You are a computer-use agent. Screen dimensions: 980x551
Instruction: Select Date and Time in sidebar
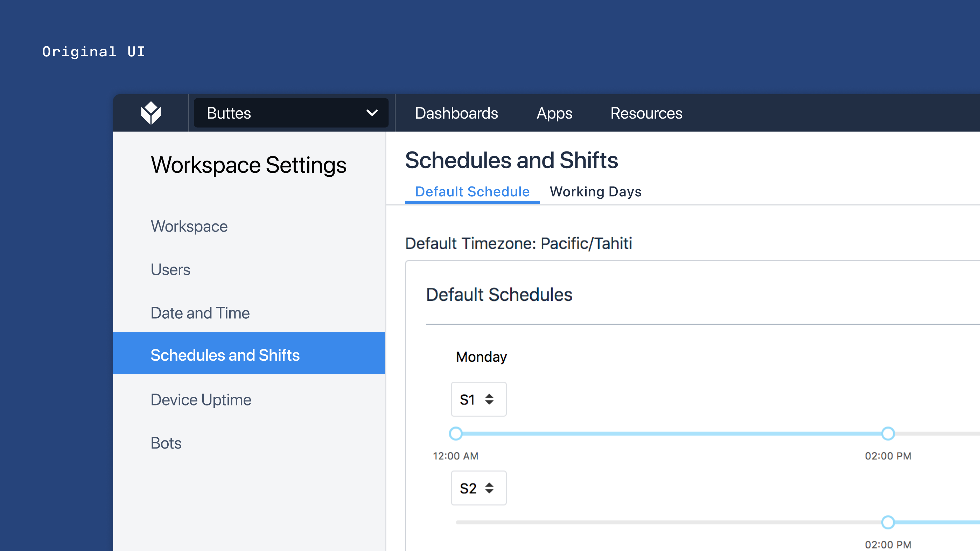(x=200, y=313)
